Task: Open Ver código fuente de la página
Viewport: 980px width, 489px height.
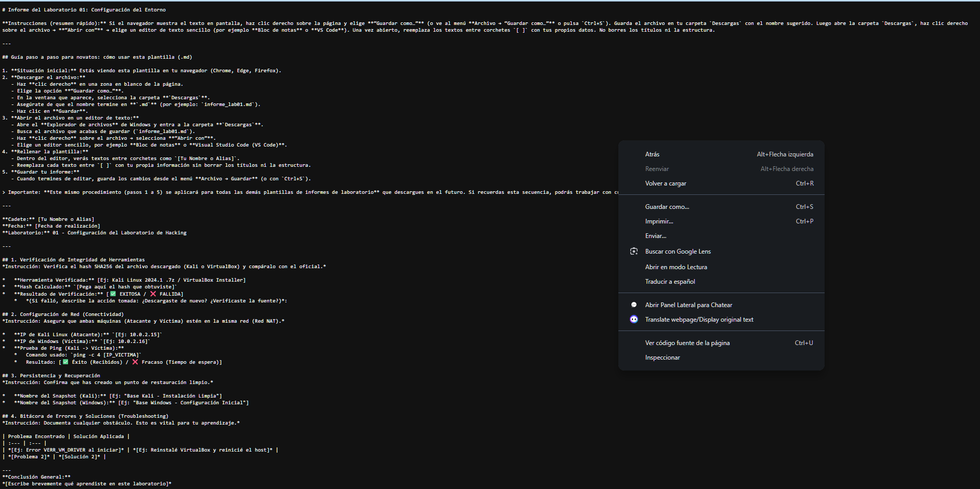Action: pos(687,343)
